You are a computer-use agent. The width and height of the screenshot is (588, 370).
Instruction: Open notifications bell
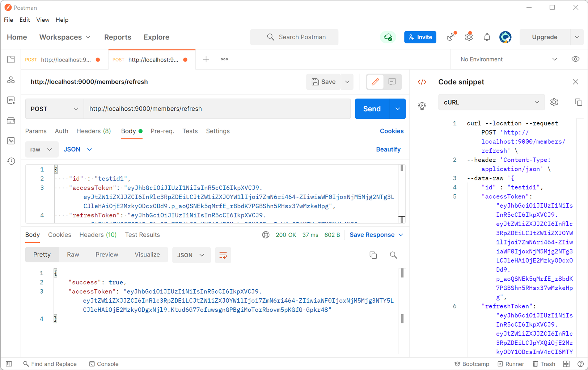487,37
